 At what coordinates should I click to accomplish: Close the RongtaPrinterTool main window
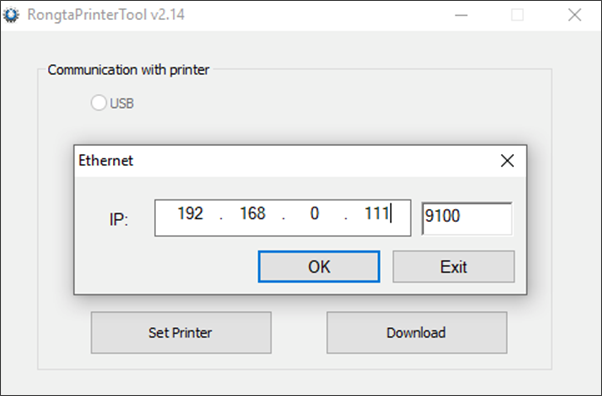[x=575, y=15]
